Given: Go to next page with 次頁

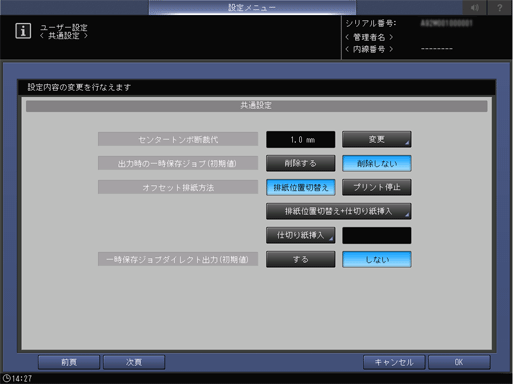Looking at the screenshot, I should 134,362.
